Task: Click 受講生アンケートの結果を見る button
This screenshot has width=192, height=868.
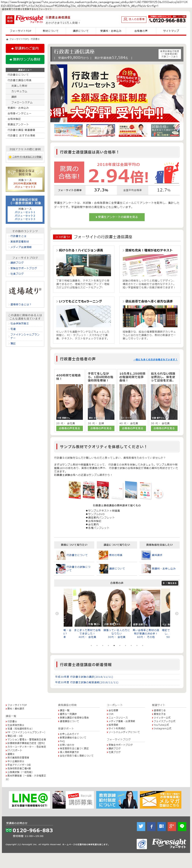Action: coord(117,217)
